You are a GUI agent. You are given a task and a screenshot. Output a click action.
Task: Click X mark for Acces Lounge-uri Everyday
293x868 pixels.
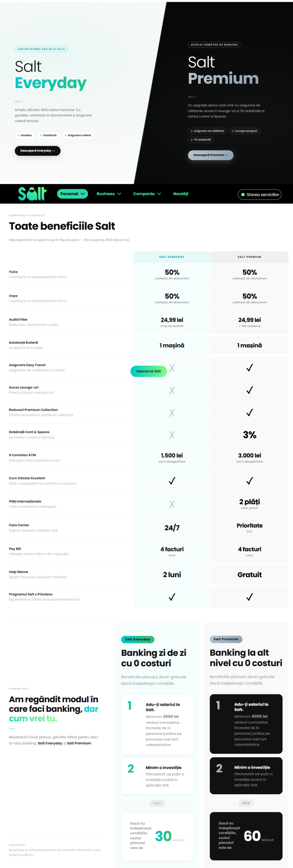[172, 390]
